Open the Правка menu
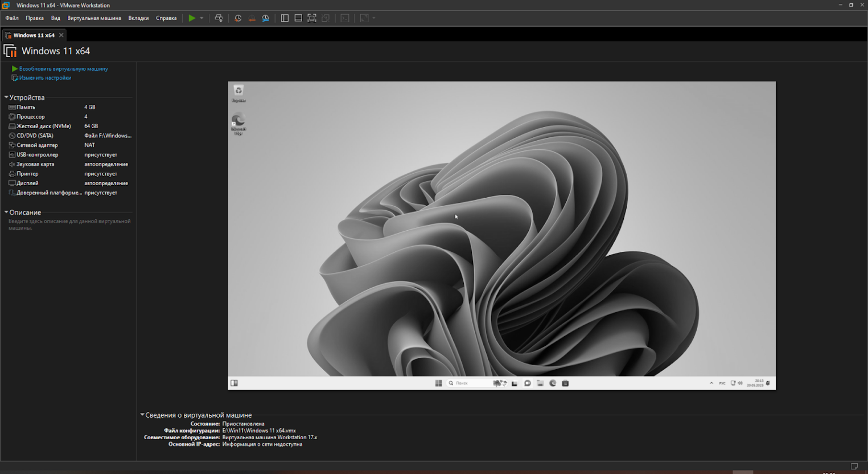868x474 pixels. point(35,18)
